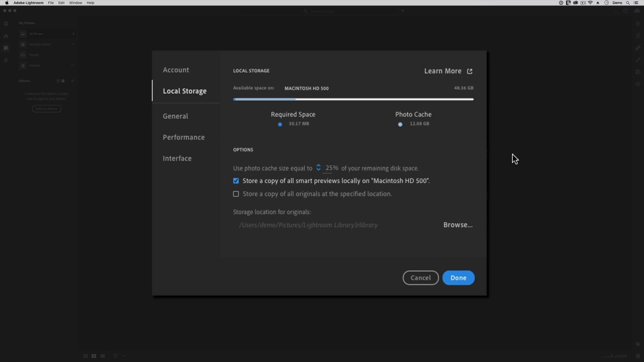Image resolution: width=644 pixels, height=362 pixels.
Task: Open Spotlight search magnifier icon
Action: click(628, 3)
